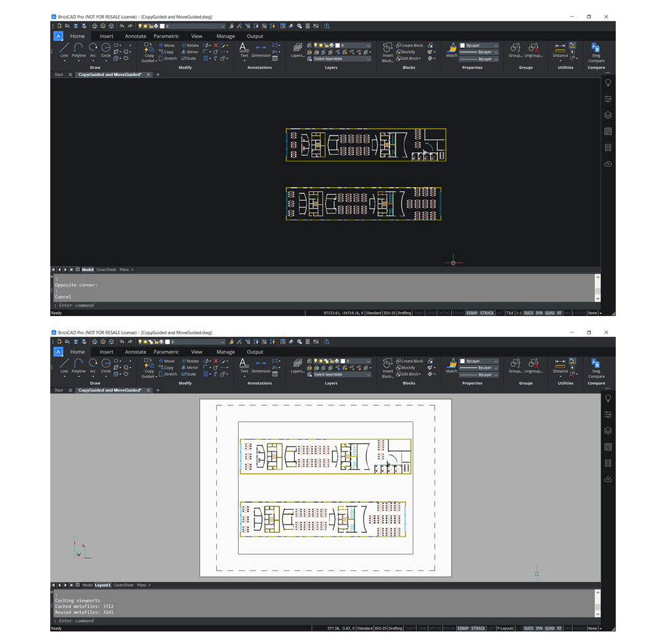Screen dimensions: 666x644
Task: Select the Mirror tool in lower window
Action: [x=190, y=368]
